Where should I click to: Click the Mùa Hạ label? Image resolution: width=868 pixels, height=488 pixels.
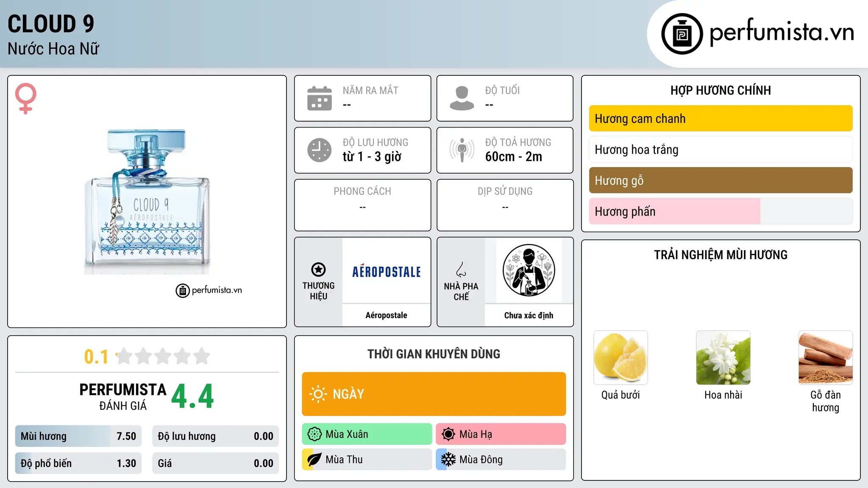click(476, 435)
